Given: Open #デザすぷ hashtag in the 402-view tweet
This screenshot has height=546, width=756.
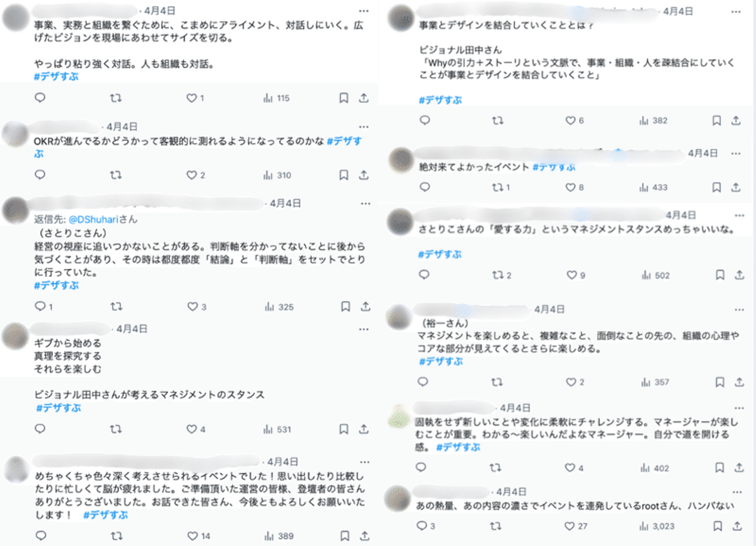Looking at the screenshot, I should click(x=458, y=447).
